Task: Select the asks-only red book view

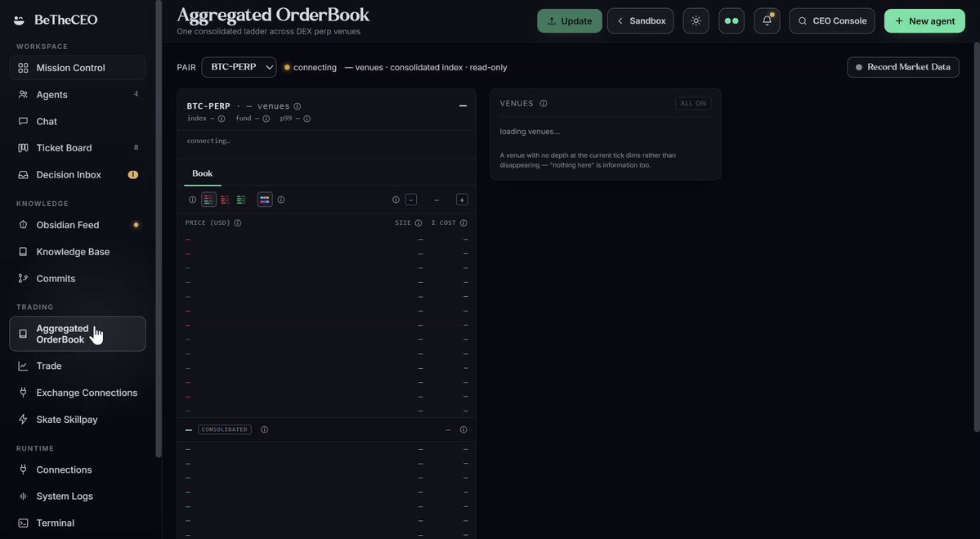Action: 225,200
